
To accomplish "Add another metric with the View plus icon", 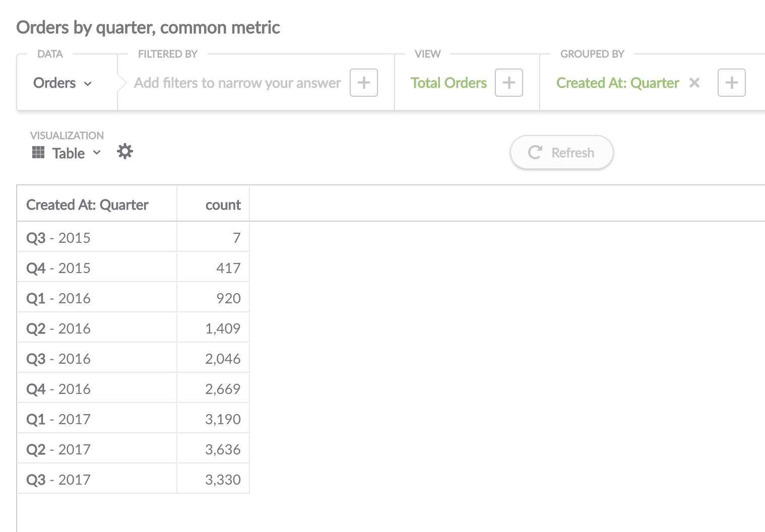I will [x=508, y=83].
